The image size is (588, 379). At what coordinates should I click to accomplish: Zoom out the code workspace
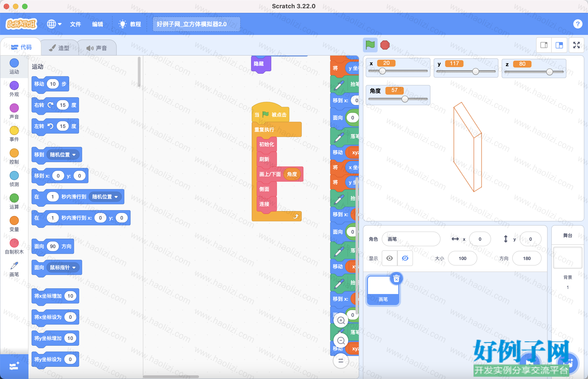tap(341, 340)
